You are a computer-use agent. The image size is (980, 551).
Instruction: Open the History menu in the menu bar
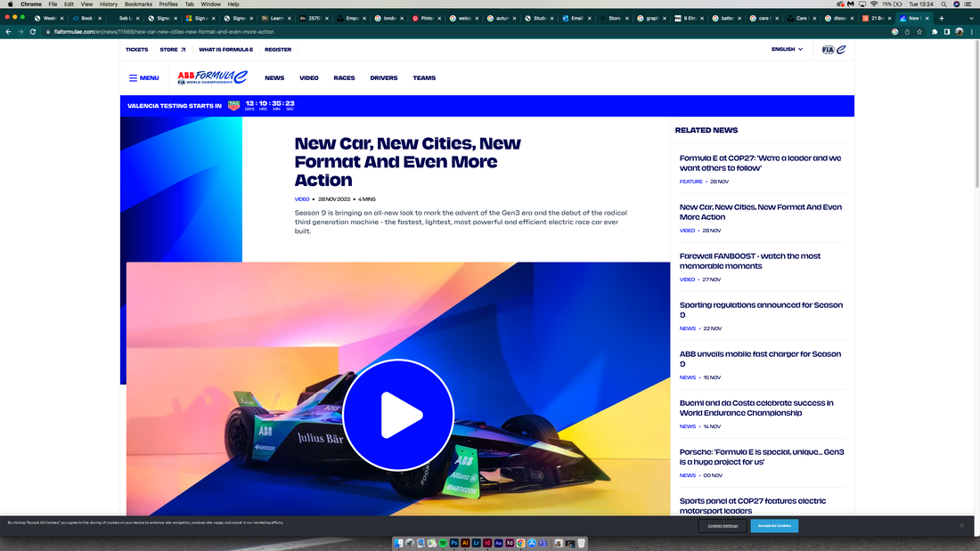[x=109, y=4]
